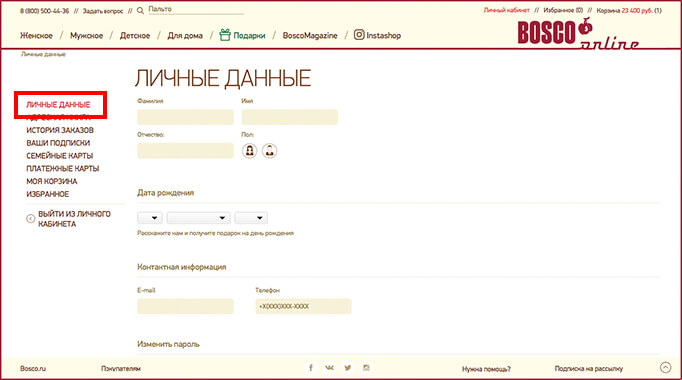The height and width of the screenshot is (380, 682).
Task: Open Корзина 23 400 руб. link
Action: [629, 10]
